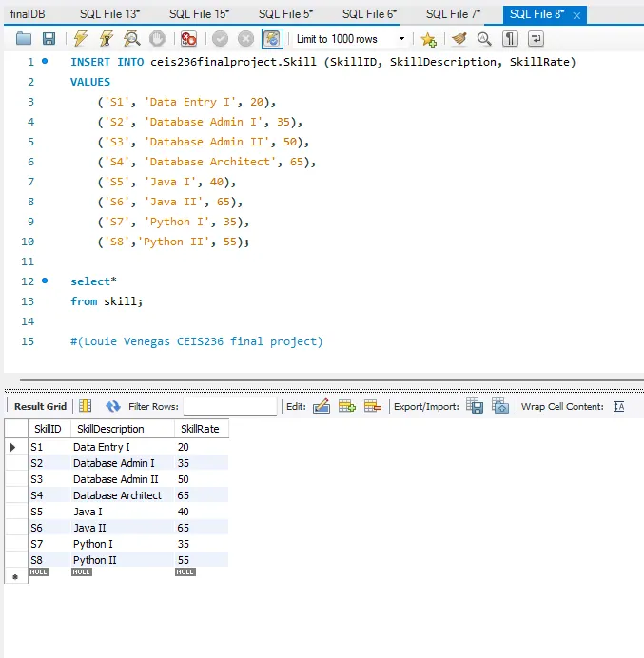The image size is (644, 658).
Task: Place cursor on 'INSERT INTO' code line
Action: click(322, 62)
